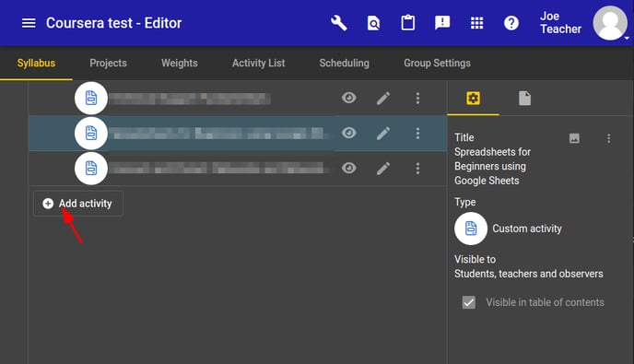Switch to the Projects tab
This screenshot has width=634, height=364.
coord(108,63)
